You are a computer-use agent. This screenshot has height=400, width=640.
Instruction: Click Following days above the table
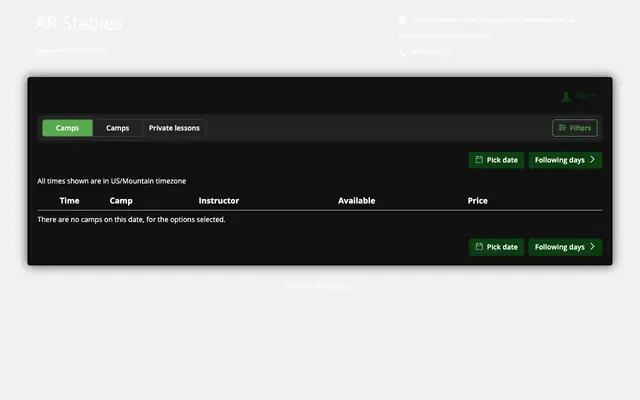565,160
